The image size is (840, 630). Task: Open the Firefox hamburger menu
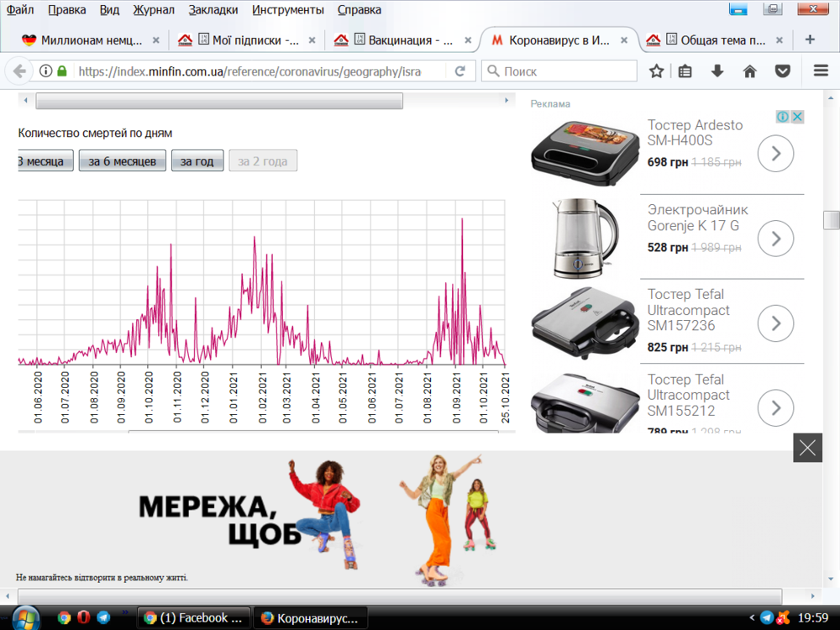821,71
